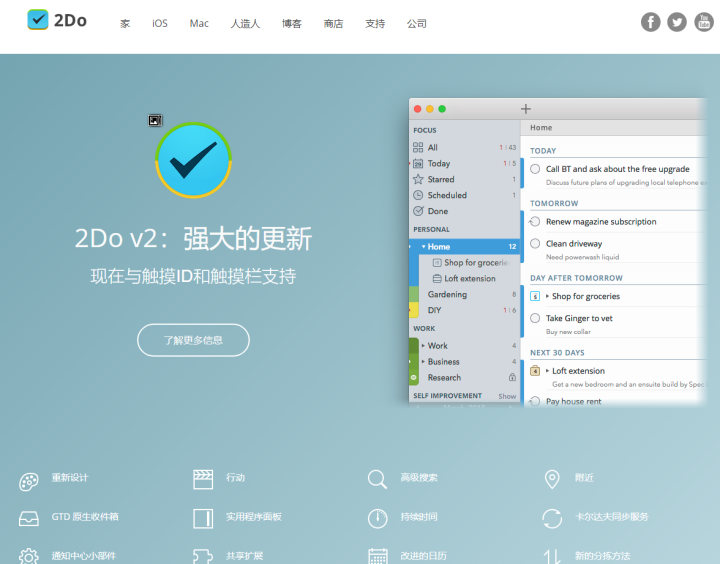Expand Shop for groceries subtasks triangle
The height and width of the screenshot is (564, 720).
click(547, 296)
